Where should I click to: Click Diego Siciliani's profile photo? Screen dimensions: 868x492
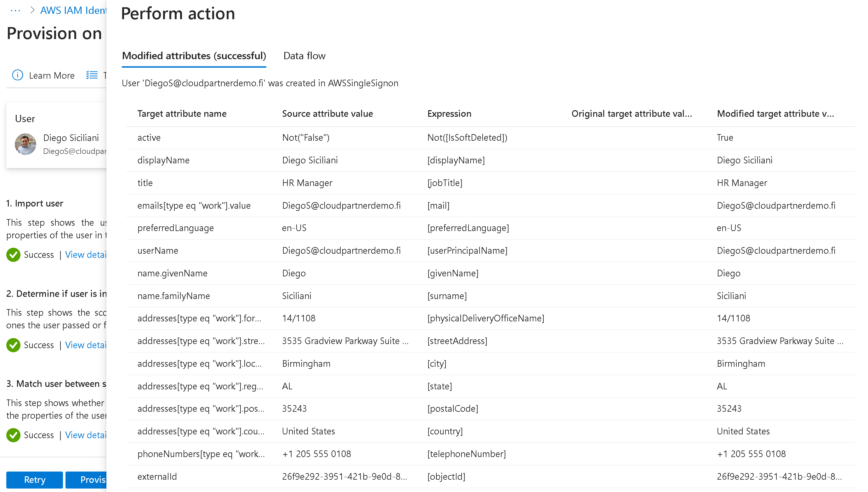click(x=25, y=144)
